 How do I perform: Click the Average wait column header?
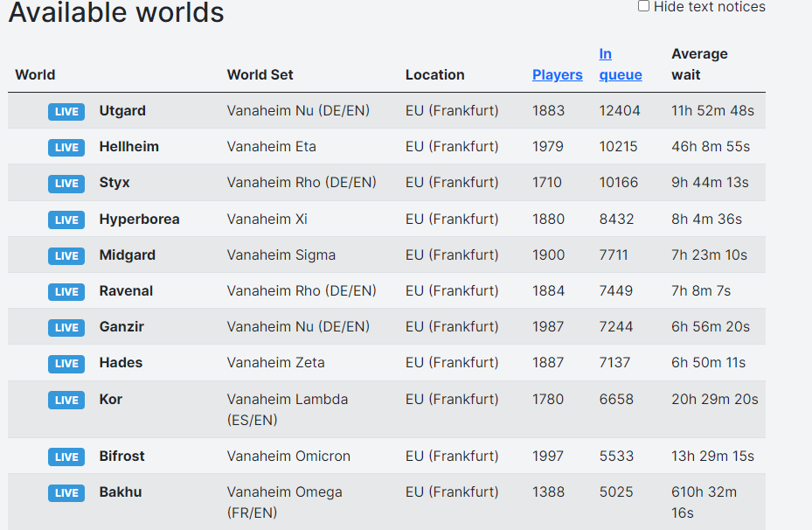point(699,65)
